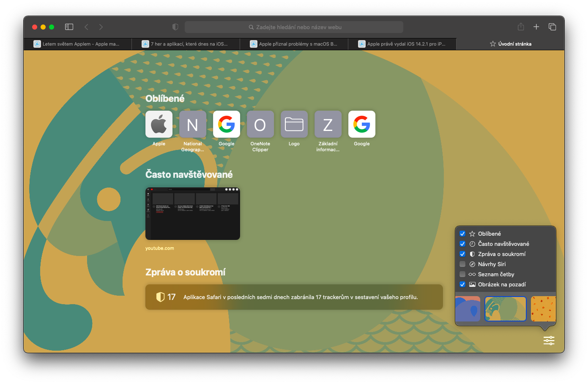Go forward to next page

click(x=101, y=27)
